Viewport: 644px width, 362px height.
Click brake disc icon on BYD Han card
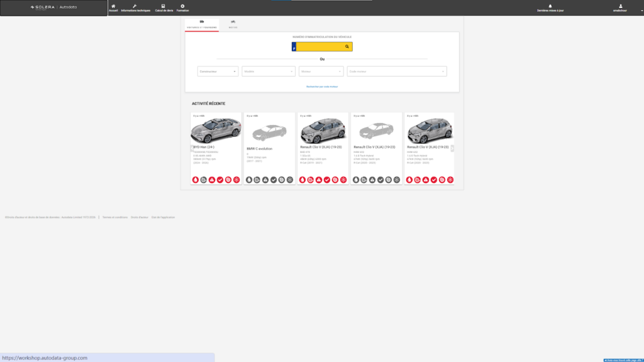(x=204, y=180)
